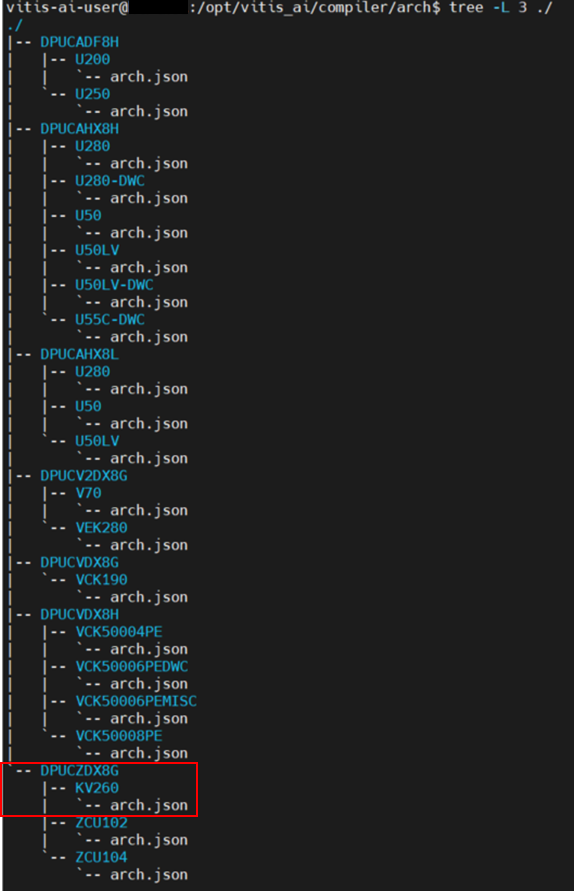Select the VCK50004PE folder
The width and height of the screenshot is (574, 891).
pos(119,631)
